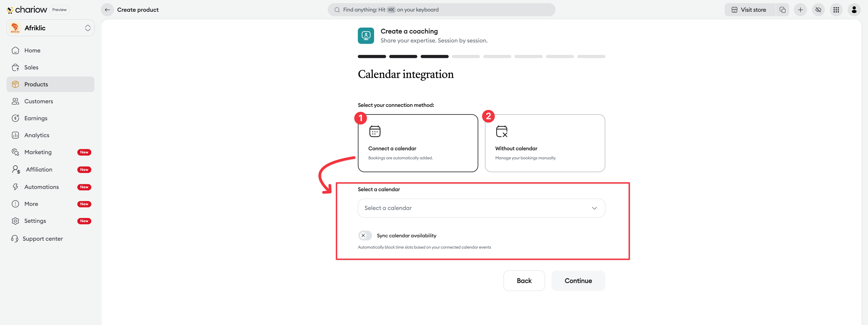Open the user profile avatar

pos(854,10)
